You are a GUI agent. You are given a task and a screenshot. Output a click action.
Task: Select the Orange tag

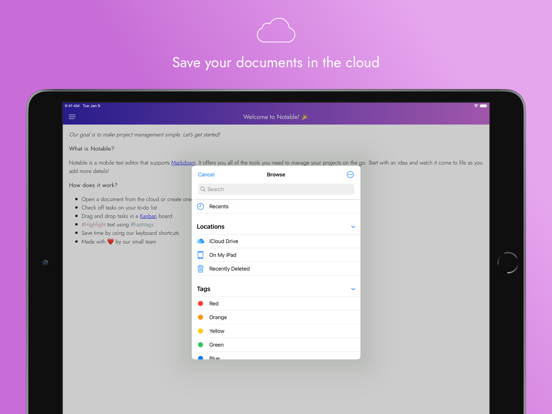(x=276, y=317)
